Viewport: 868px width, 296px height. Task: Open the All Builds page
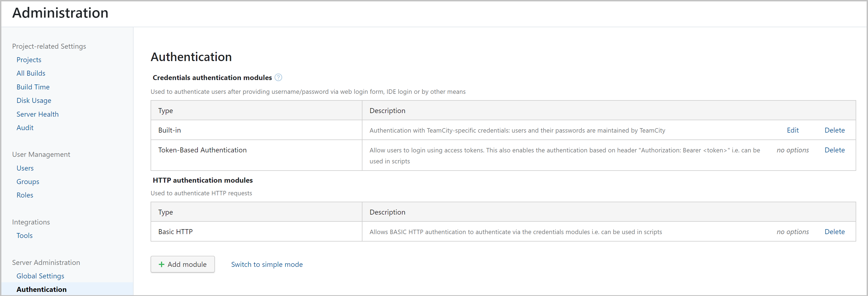pos(31,73)
